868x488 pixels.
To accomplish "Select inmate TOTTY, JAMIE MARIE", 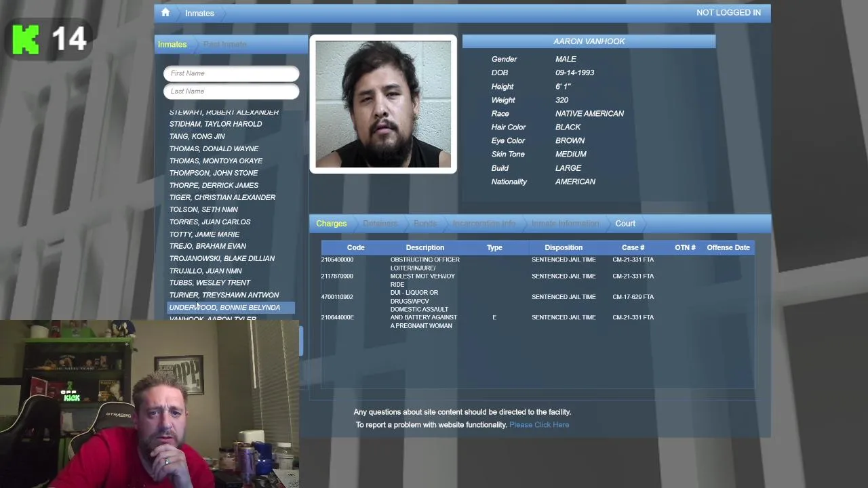I will tap(204, 235).
